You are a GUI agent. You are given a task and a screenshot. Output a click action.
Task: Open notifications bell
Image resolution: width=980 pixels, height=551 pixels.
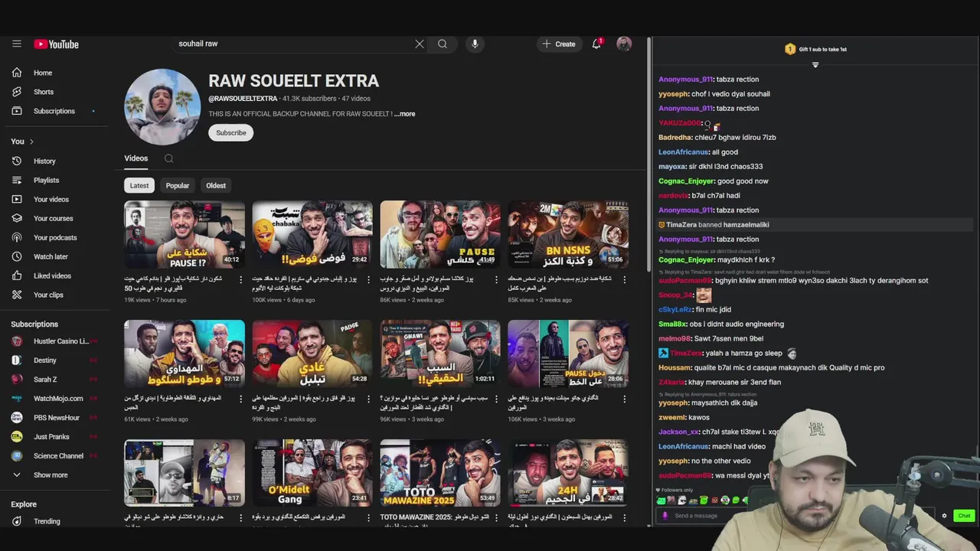point(596,44)
